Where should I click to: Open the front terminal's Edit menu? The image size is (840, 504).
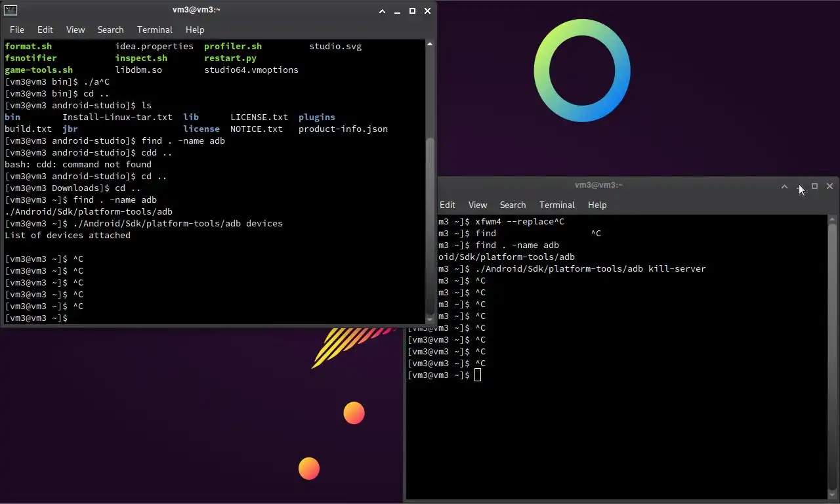pos(45,30)
